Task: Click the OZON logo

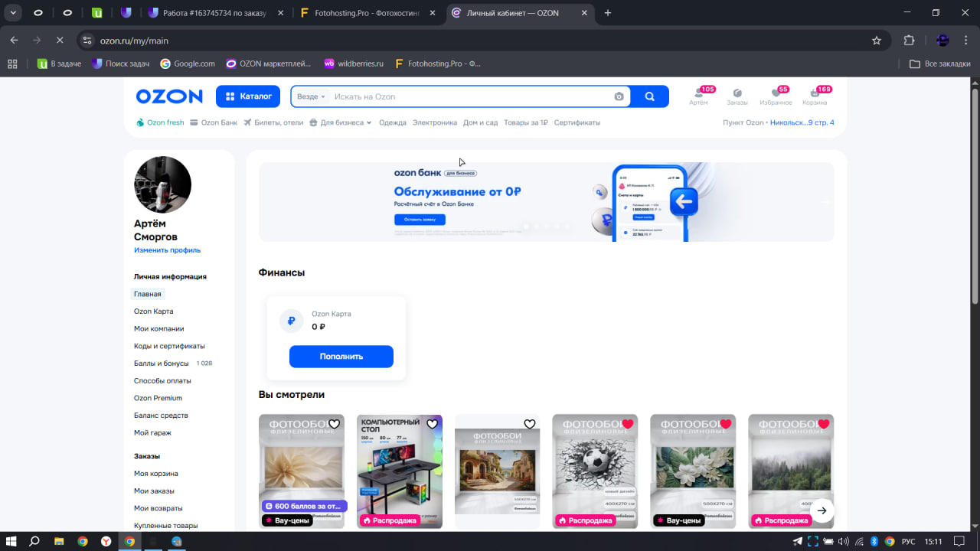Action: point(169,96)
